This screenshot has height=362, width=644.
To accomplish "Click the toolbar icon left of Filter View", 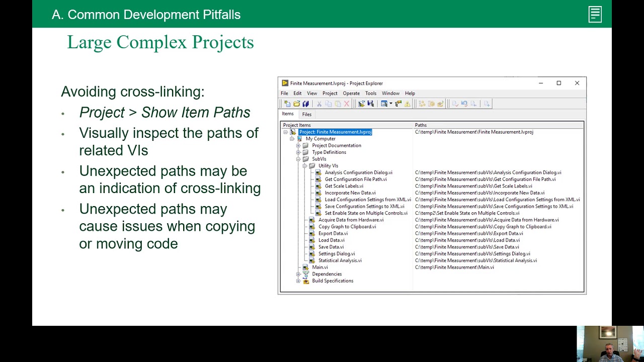I will 371,104.
